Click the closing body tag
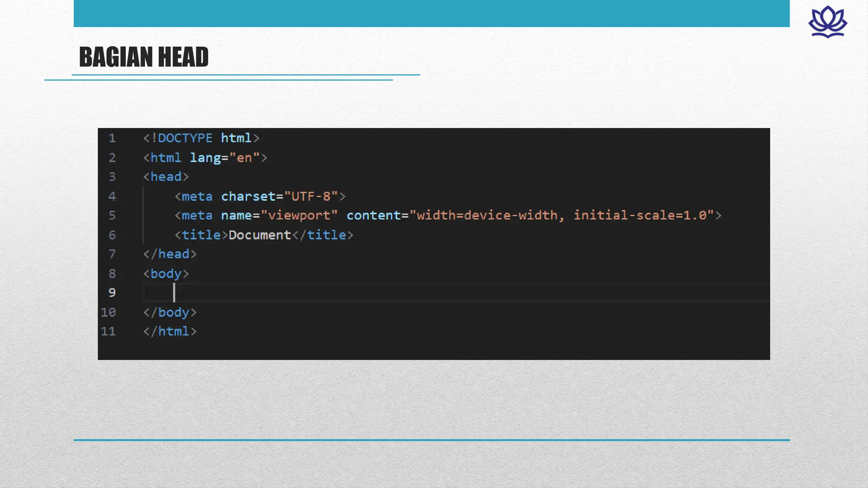 [170, 312]
